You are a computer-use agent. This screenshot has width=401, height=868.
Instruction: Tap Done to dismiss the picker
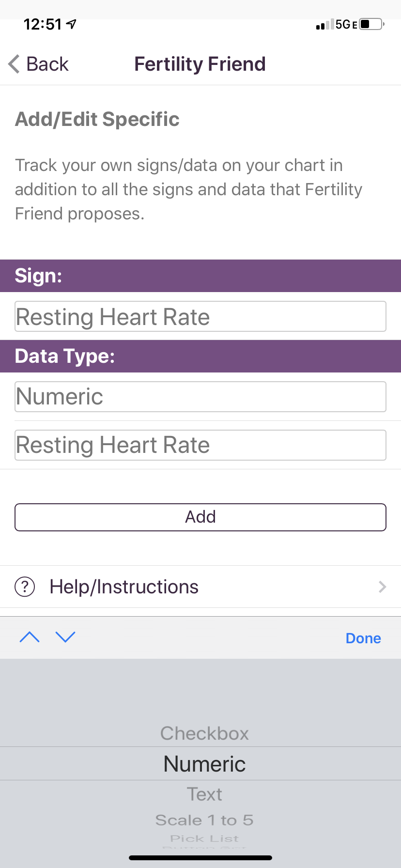(363, 638)
